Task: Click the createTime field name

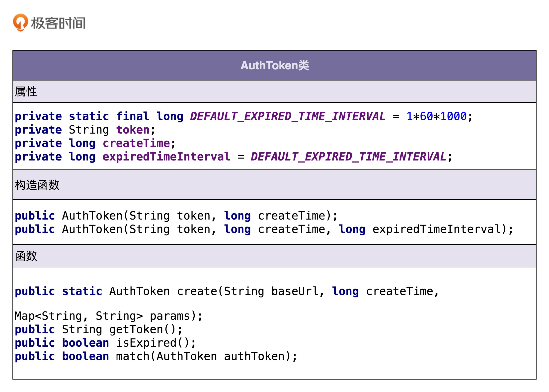Action: tap(136, 143)
